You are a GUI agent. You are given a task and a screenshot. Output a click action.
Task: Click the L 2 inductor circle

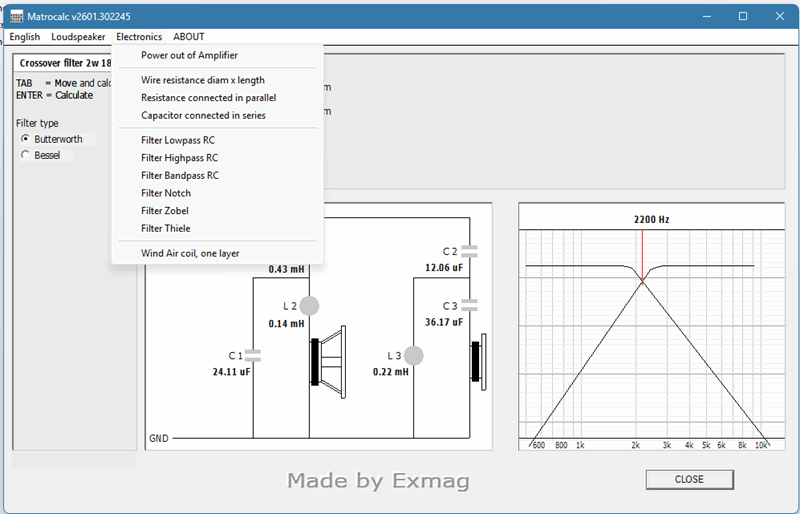click(309, 306)
